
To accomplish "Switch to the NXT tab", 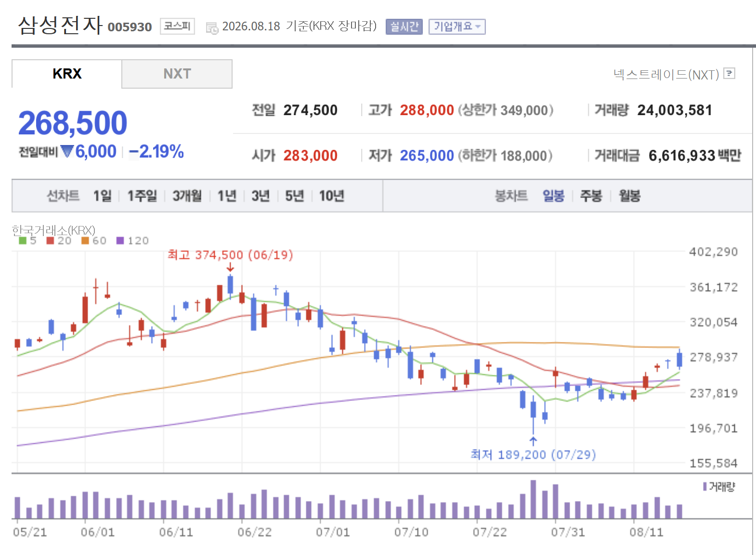I will point(177,74).
